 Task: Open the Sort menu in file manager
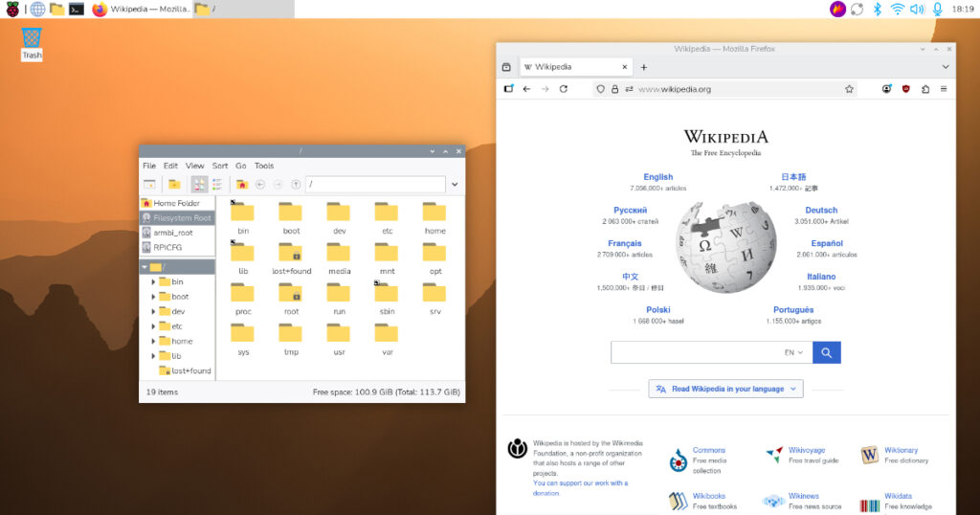pyautogui.click(x=220, y=166)
